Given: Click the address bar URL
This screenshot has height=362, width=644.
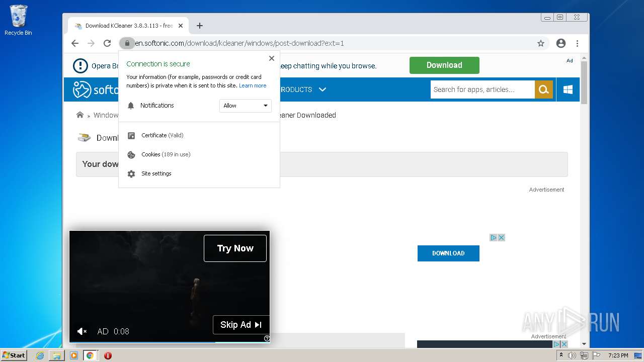Looking at the screenshot, I should 239,43.
